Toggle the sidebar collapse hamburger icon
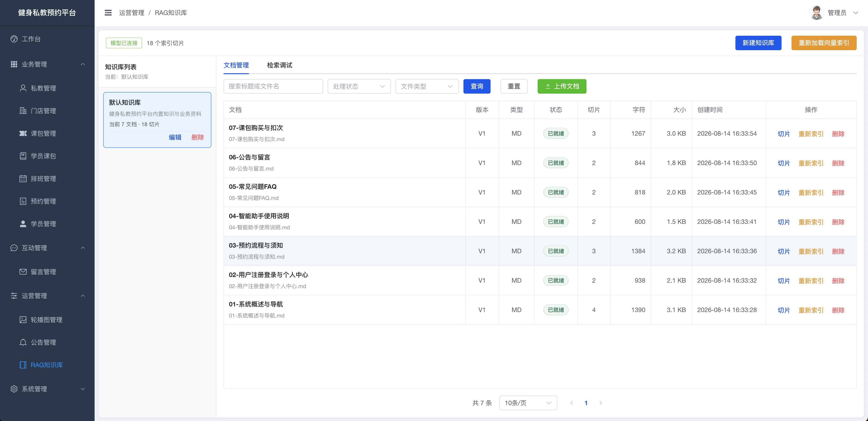The width and height of the screenshot is (868, 421). [108, 13]
